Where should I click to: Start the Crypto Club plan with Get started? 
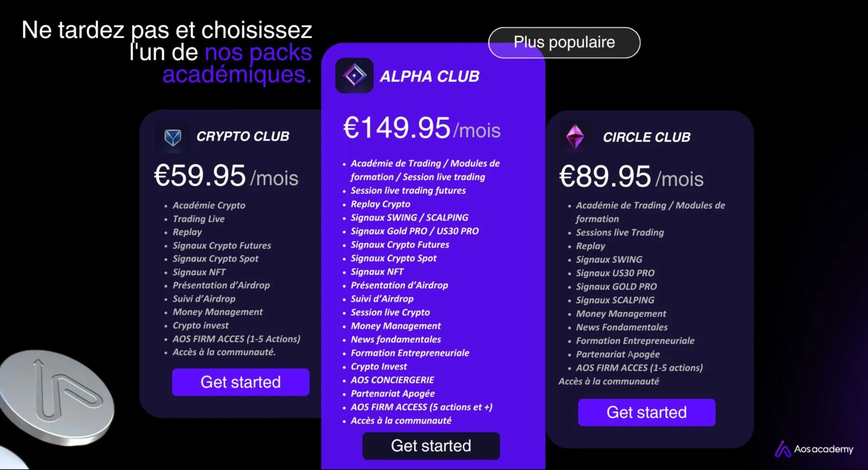tap(241, 382)
